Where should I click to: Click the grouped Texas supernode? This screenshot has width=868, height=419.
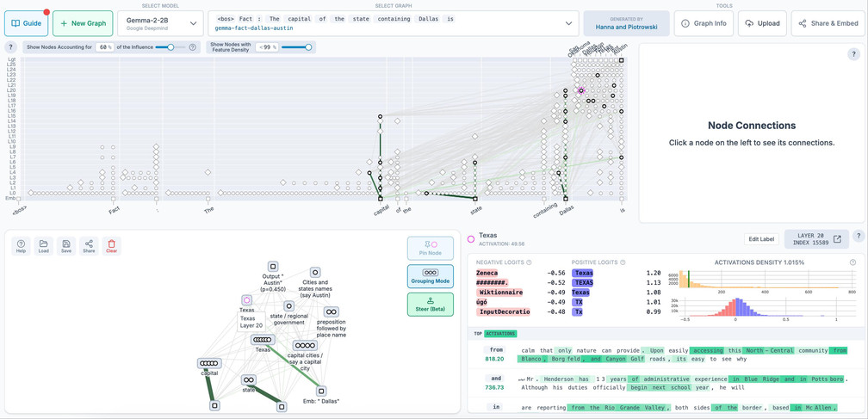(x=263, y=340)
